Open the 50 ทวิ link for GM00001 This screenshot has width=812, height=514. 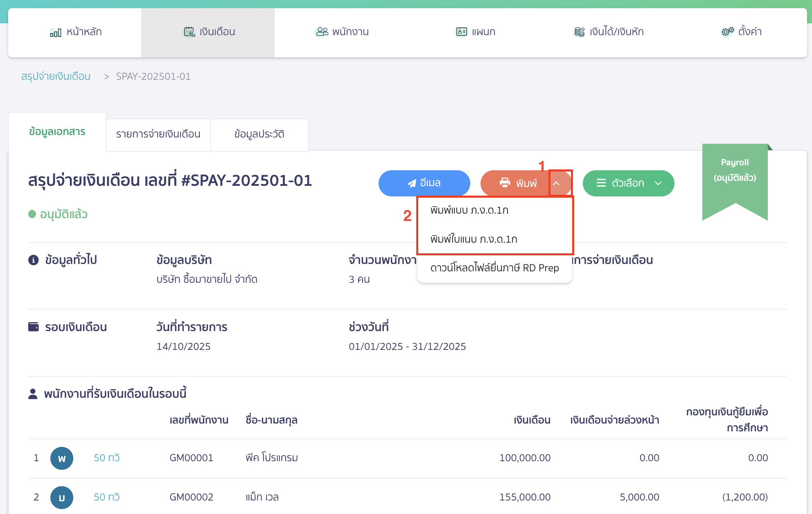[x=107, y=458]
